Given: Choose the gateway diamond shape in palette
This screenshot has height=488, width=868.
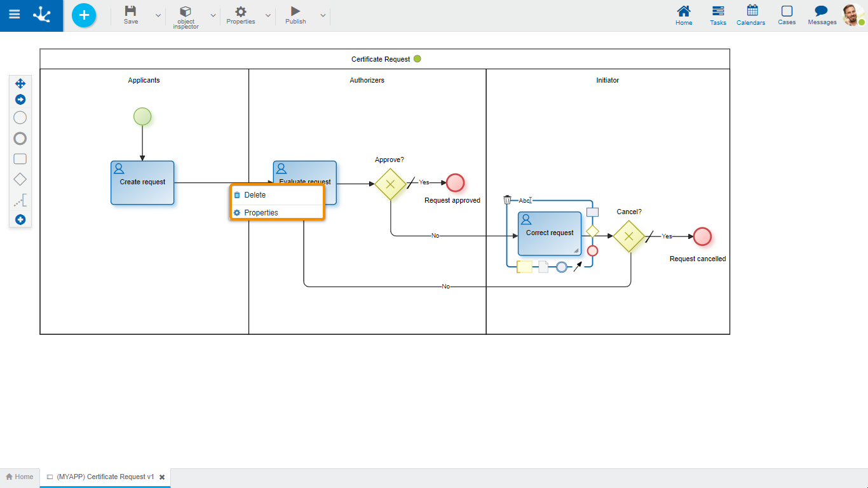Looking at the screenshot, I should tap(20, 180).
